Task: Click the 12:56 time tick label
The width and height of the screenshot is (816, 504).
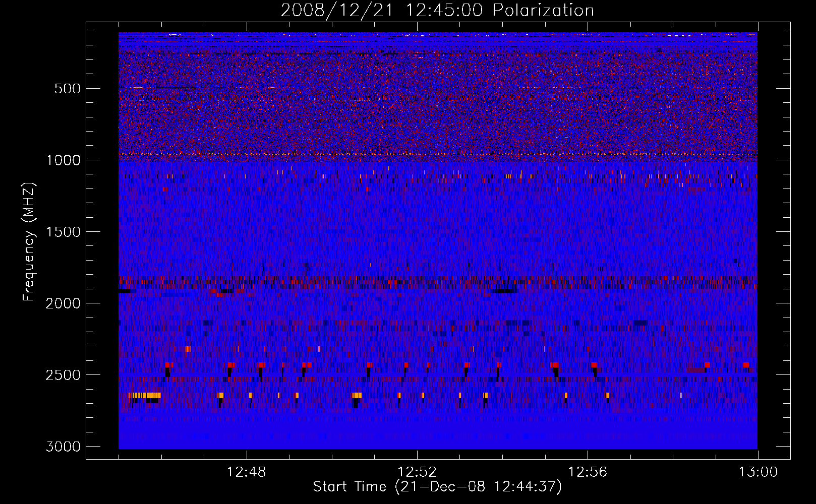Action: point(588,472)
